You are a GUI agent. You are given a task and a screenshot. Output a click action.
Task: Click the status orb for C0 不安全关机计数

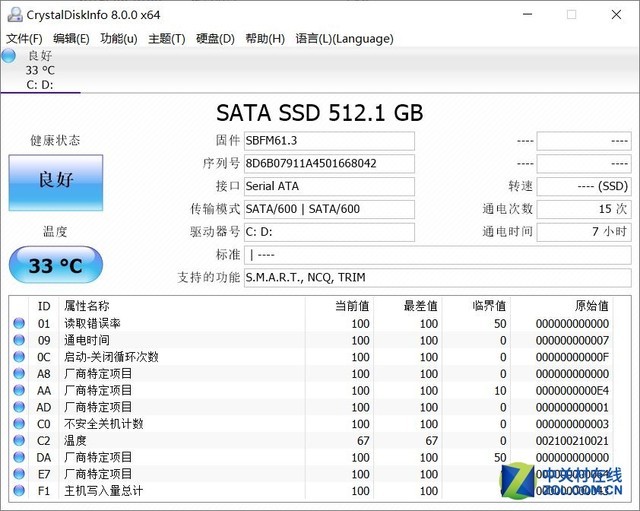[19, 424]
